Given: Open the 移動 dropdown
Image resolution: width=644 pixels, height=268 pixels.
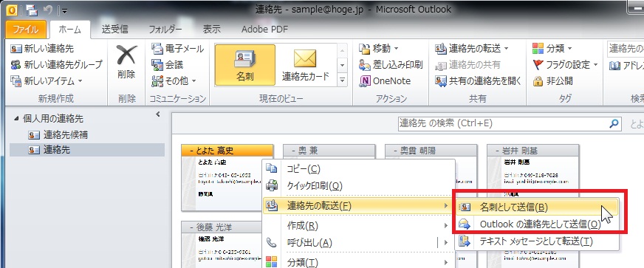Looking at the screenshot, I should [379, 49].
